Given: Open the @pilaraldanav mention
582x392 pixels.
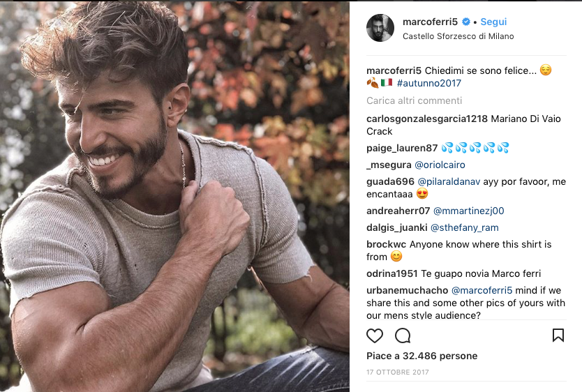Looking at the screenshot, I should [447, 181].
